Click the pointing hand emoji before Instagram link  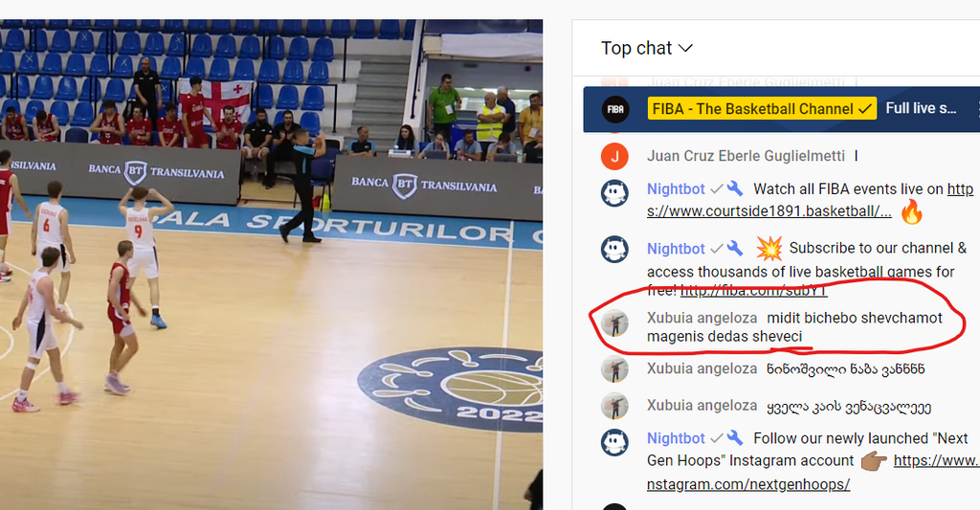(874, 461)
